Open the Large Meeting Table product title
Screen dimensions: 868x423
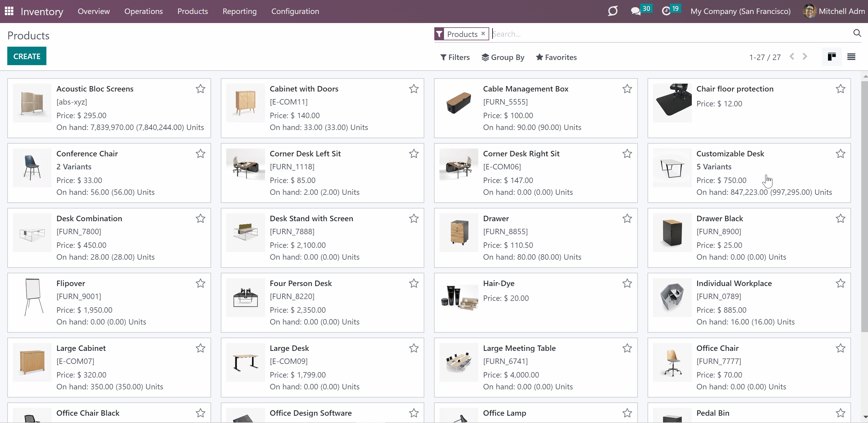(x=519, y=348)
